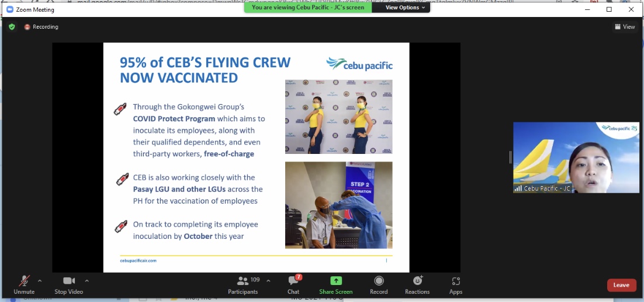Maximize the Zoom Meeting window
The image size is (644, 302).
pyautogui.click(x=609, y=9)
